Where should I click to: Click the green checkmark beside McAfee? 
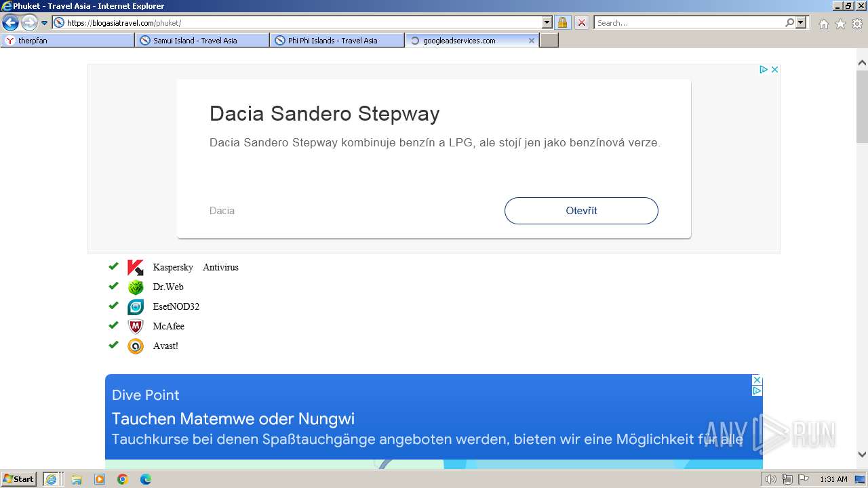(x=113, y=325)
